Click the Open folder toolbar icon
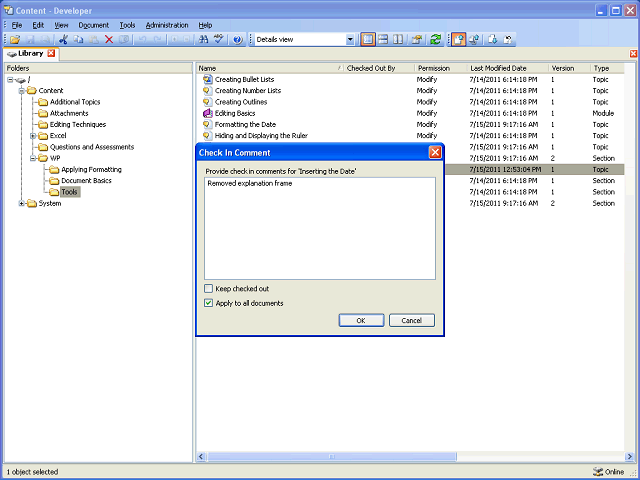The image size is (640, 480). pos(15,40)
